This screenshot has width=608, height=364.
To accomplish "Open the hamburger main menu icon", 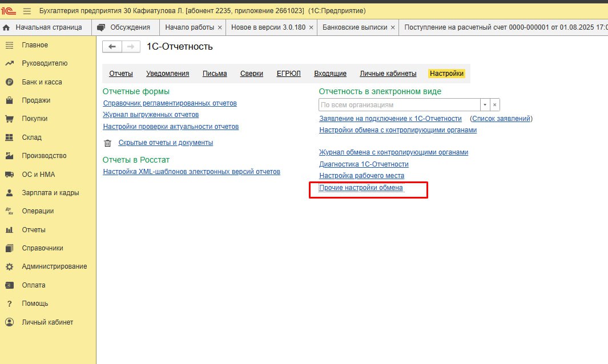I will point(27,11).
